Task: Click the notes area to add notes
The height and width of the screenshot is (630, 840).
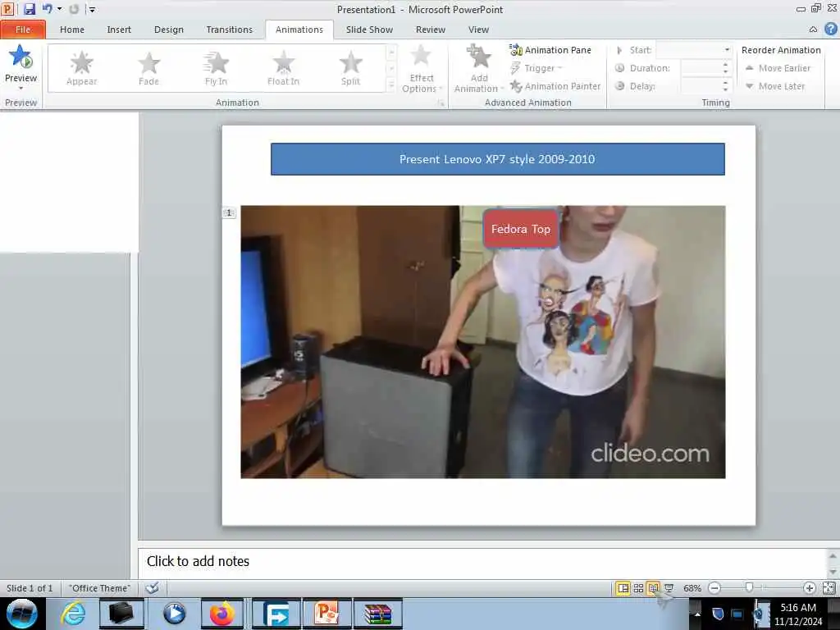Action: coord(483,561)
